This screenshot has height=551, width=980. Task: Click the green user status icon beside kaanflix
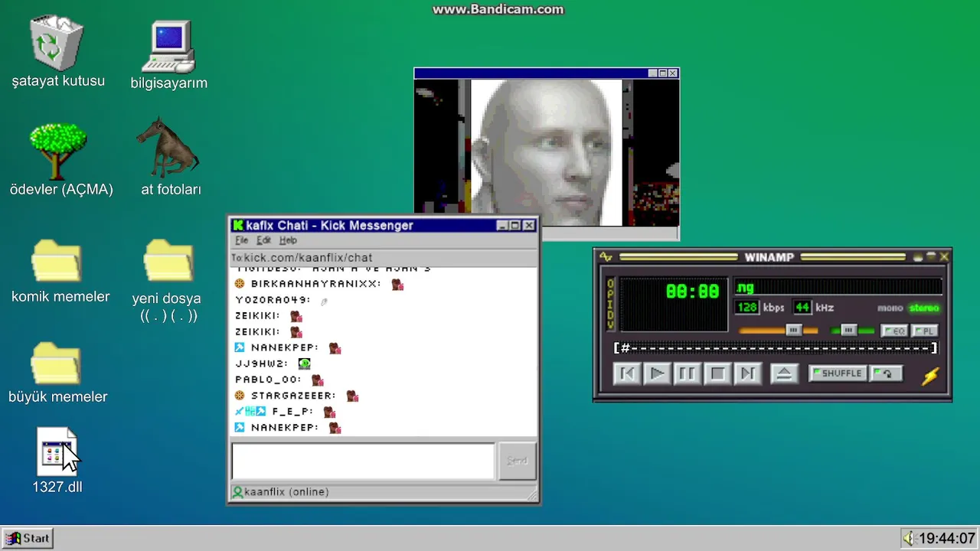237,492
